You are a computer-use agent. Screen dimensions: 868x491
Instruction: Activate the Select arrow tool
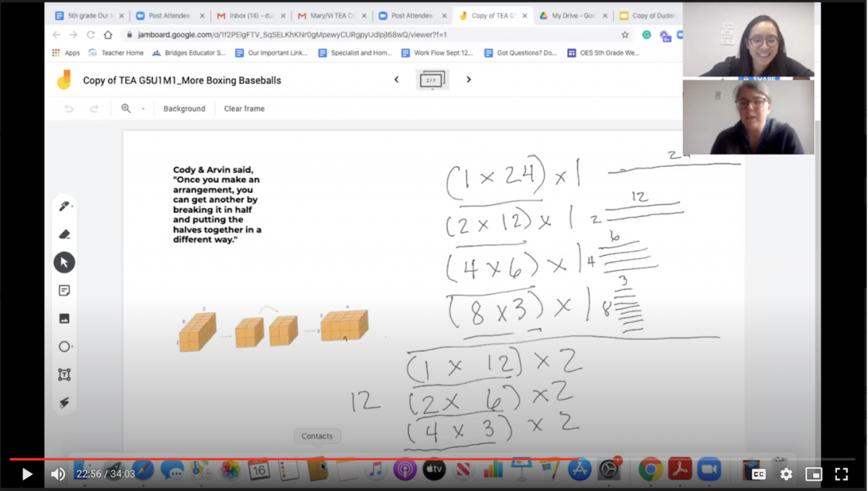coord(64,262)
